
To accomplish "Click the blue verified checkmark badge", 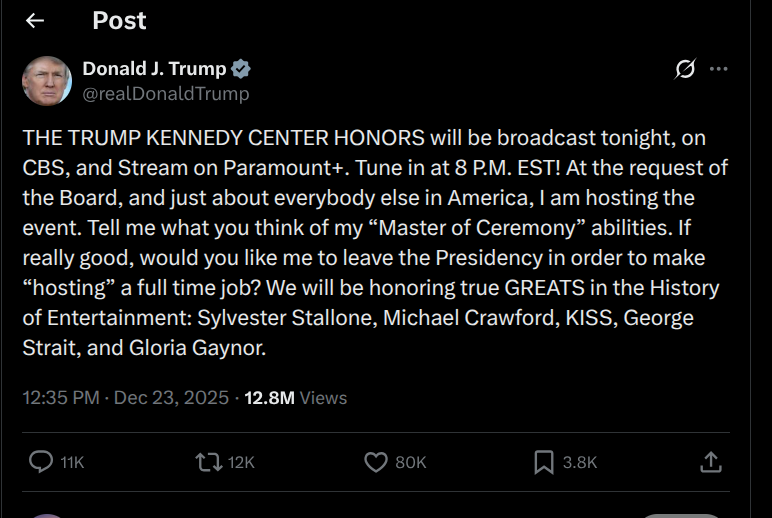I will coord(241,69).
